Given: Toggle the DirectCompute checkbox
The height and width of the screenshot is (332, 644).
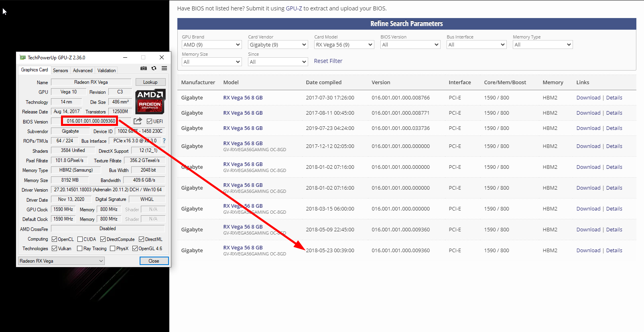Looking at the screenshot, I should 103,239.
